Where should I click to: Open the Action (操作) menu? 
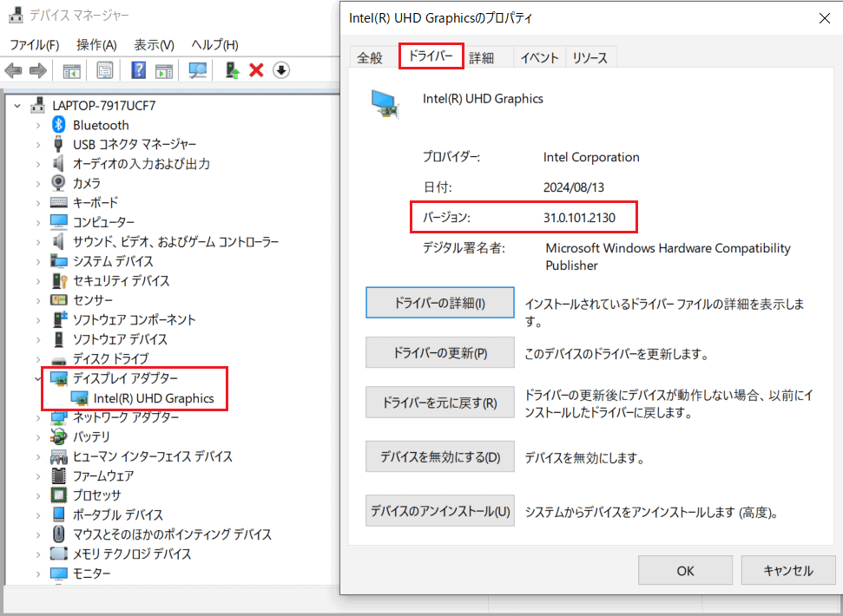click(96, 44)
